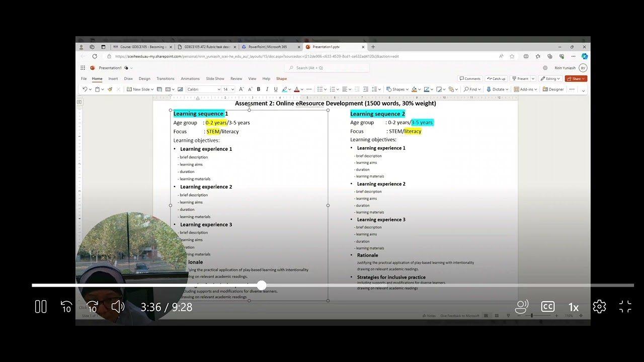
Task: Switch to the Slide Show tab
Action: tap(215, 79)
